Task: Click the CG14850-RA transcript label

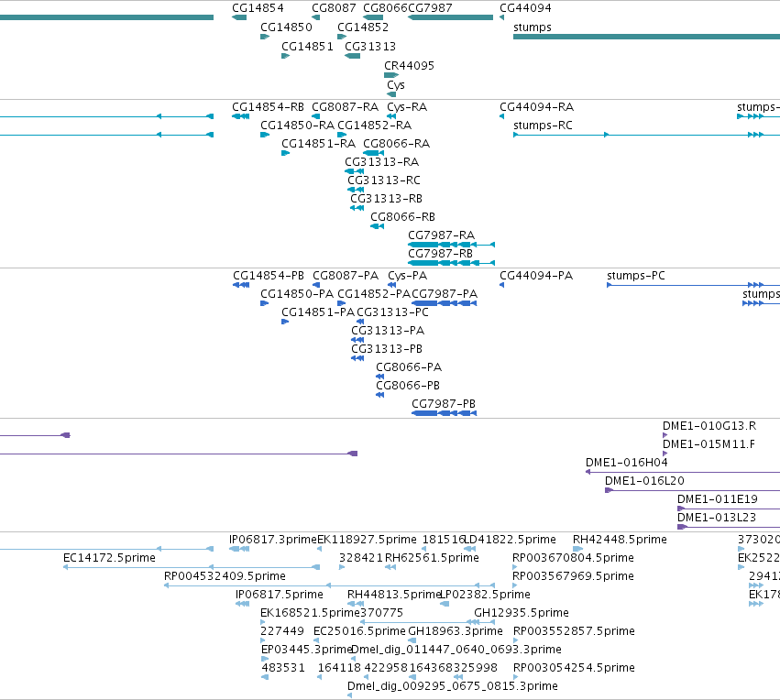Action: click(297, 126)
